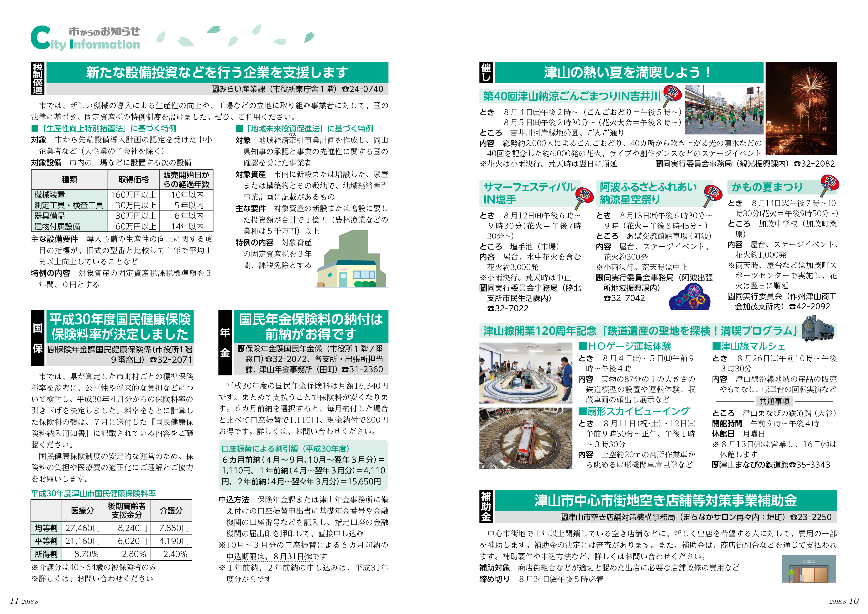Click the 後期高齢者支援金分 column header
The height and width of the screenshot is (614, 868).
pos(127,510)
